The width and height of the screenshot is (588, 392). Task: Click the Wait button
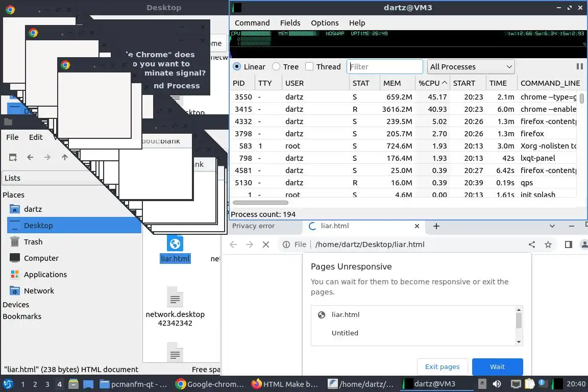(x=497, y=366)
